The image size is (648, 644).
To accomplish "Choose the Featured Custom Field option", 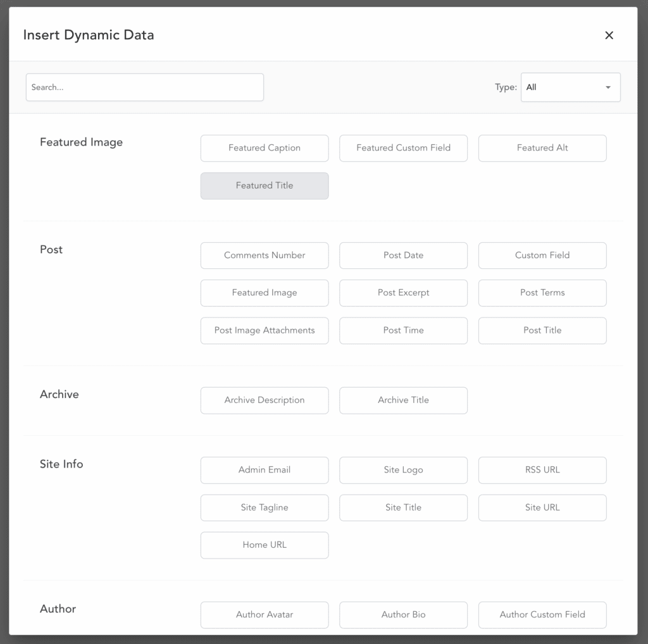I will pyautogui.click(x=403, y=148).
